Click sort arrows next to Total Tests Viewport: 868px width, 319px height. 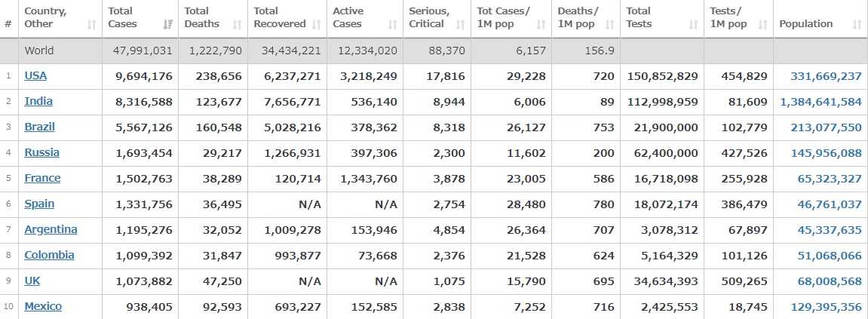(x=693, y=25)
